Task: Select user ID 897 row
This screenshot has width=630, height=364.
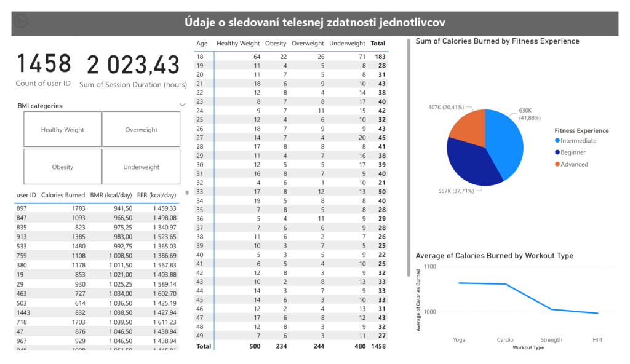Action: point(22,208)
